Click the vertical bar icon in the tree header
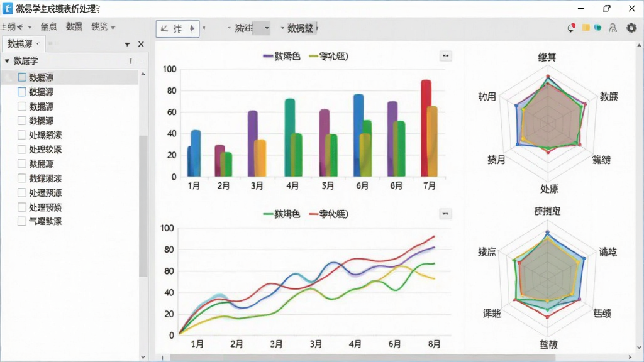The height and width of the screenshot is (362, 644). (x=131, y=61)
